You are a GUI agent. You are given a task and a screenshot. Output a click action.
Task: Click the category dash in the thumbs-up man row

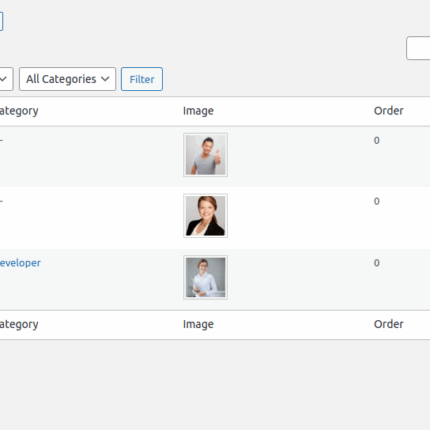coord(1,140)
